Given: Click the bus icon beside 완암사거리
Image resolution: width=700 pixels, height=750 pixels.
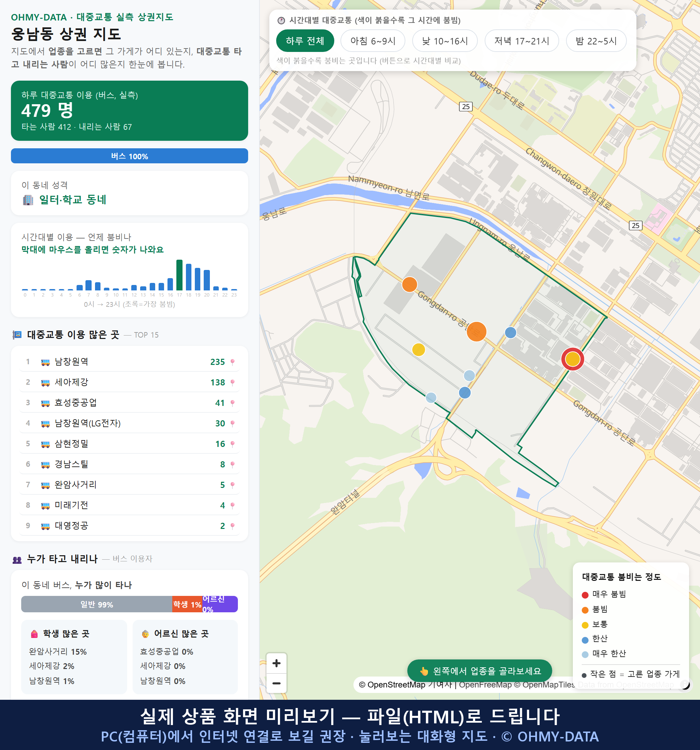Looking at the screenshot, I should click(x=45, y=485).
